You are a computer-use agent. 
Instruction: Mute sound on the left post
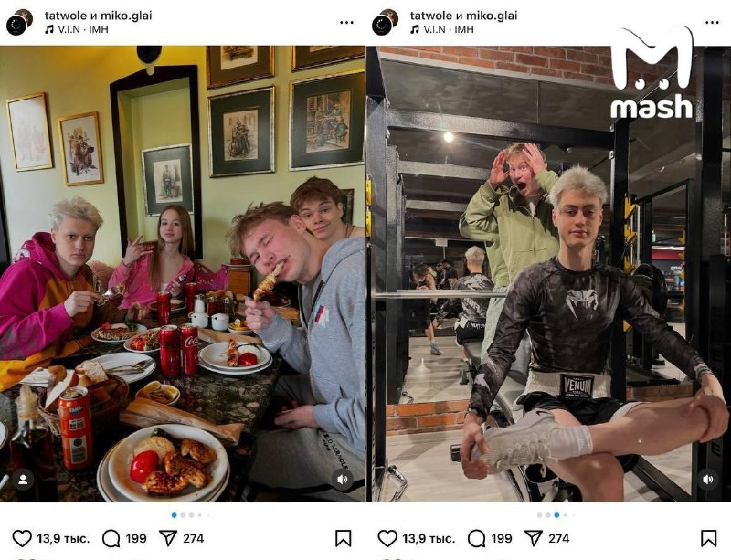pyautogui.click(x=342, y=480)
